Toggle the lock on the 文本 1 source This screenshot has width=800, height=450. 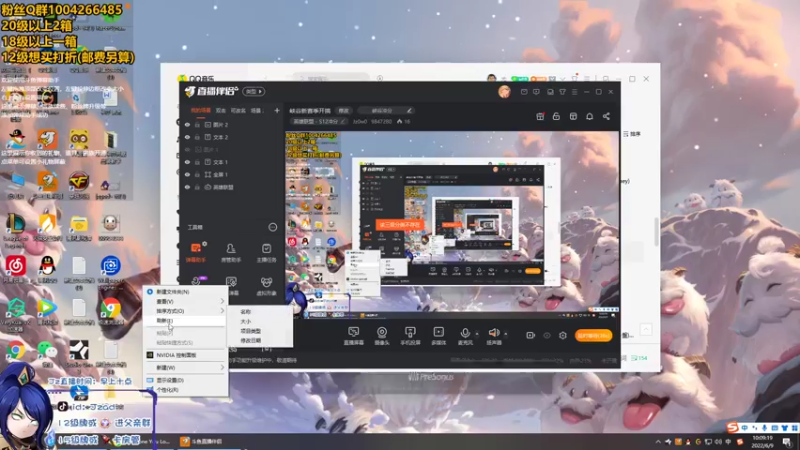point(197,162)
